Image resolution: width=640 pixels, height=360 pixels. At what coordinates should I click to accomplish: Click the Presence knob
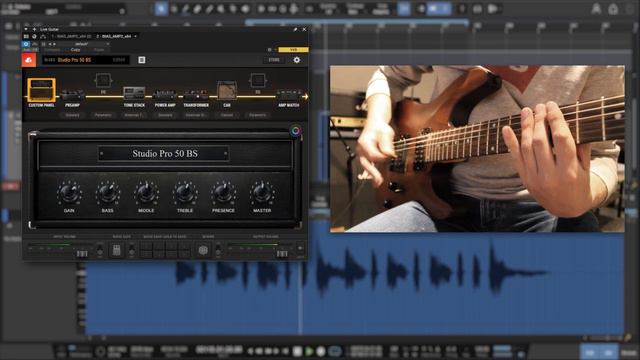click(223, 192)
